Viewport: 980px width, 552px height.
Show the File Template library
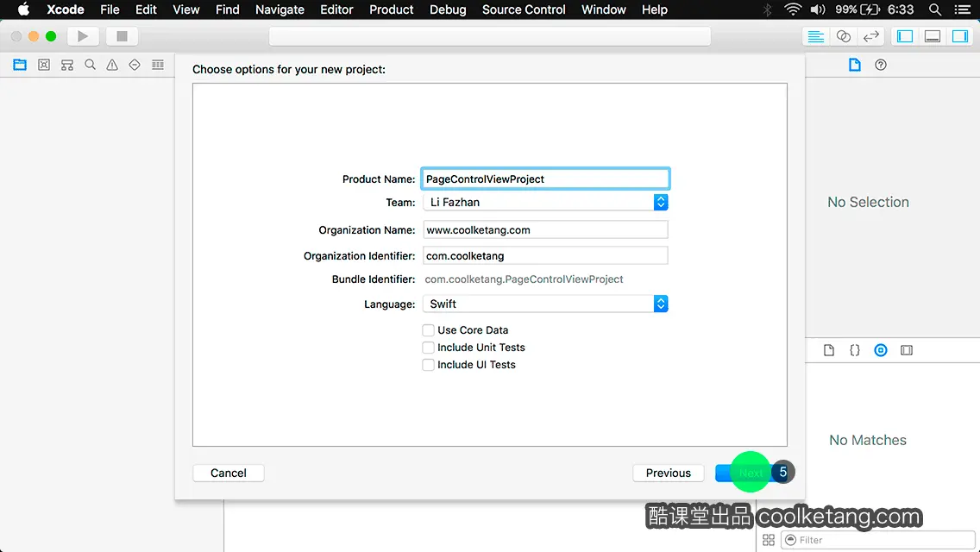829,350
